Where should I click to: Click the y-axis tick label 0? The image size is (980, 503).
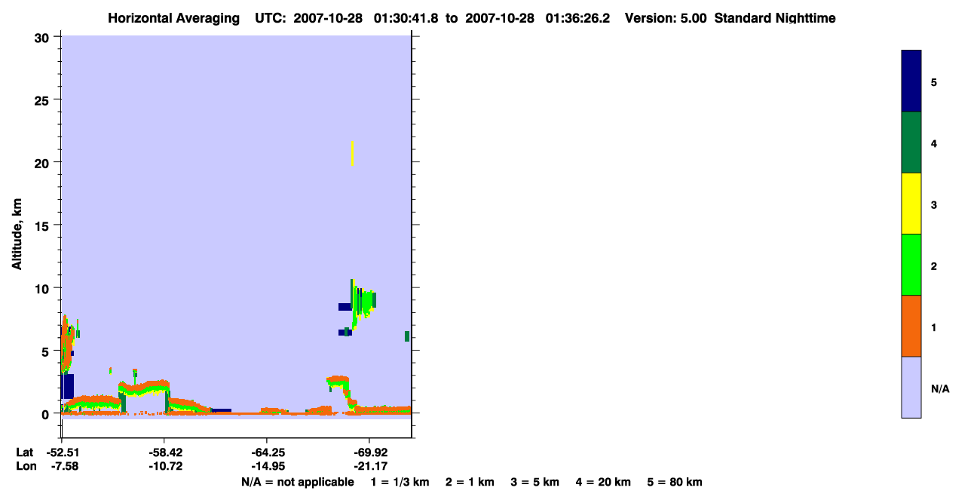click(x=47, y=414)
